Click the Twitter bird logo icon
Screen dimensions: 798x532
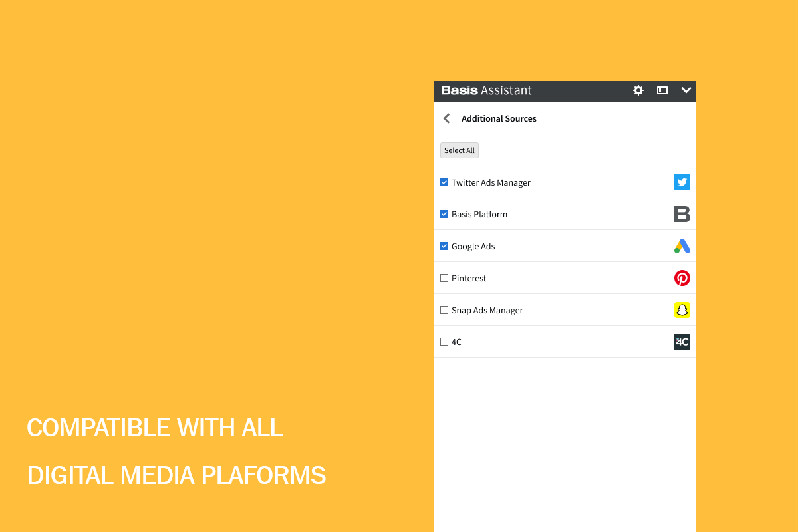[682, 182]
